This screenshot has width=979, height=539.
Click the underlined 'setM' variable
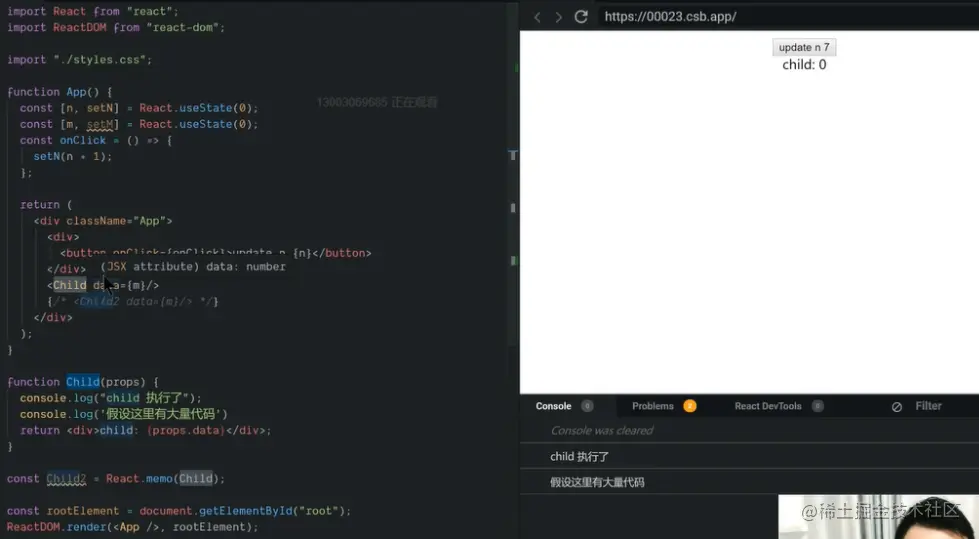coord(99,124)
